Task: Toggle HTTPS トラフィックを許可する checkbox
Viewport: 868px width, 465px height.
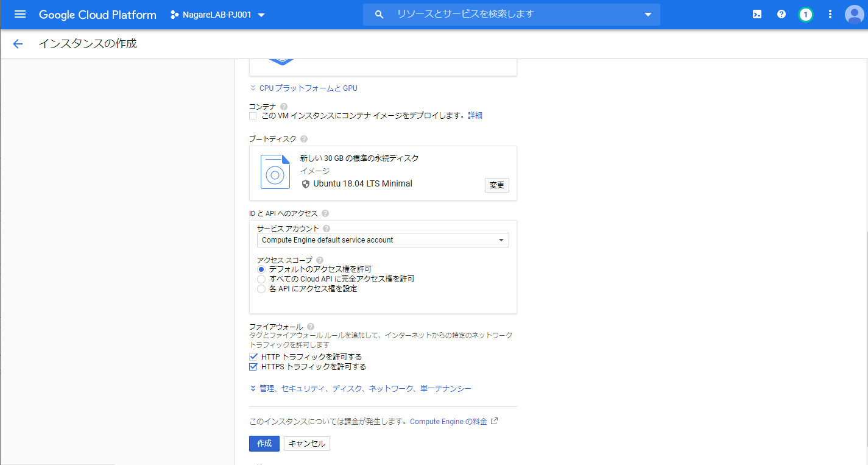Action: pyautogui.click(x=253, y=367)
